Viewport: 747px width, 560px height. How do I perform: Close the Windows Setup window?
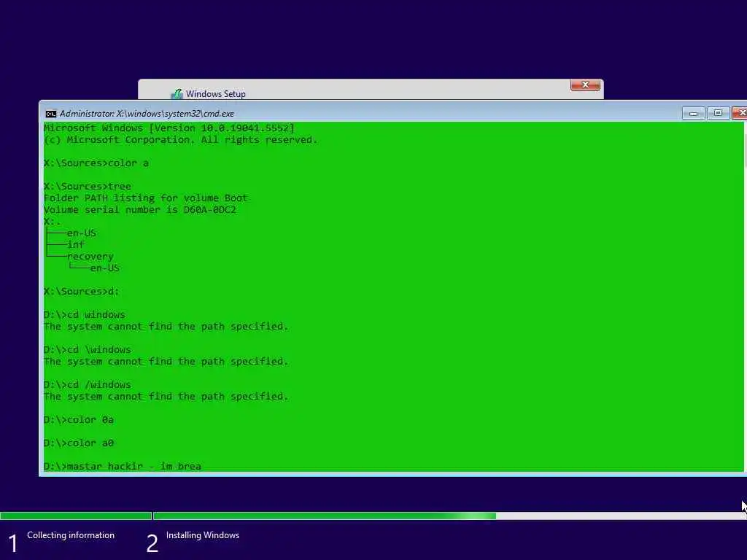[x=585, y=85]
